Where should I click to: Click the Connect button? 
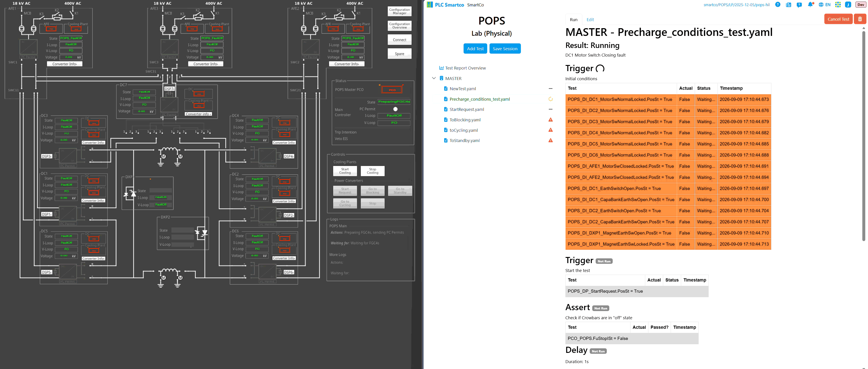tap(399, 40)
